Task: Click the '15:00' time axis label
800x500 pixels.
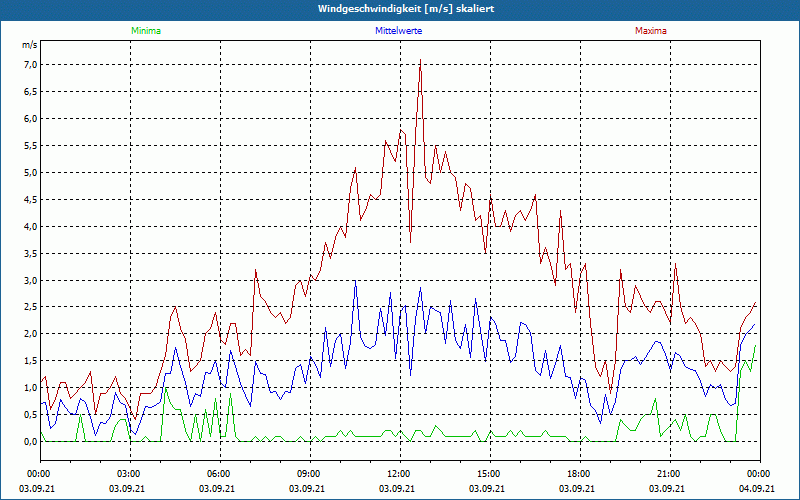Action: [487, 474]
